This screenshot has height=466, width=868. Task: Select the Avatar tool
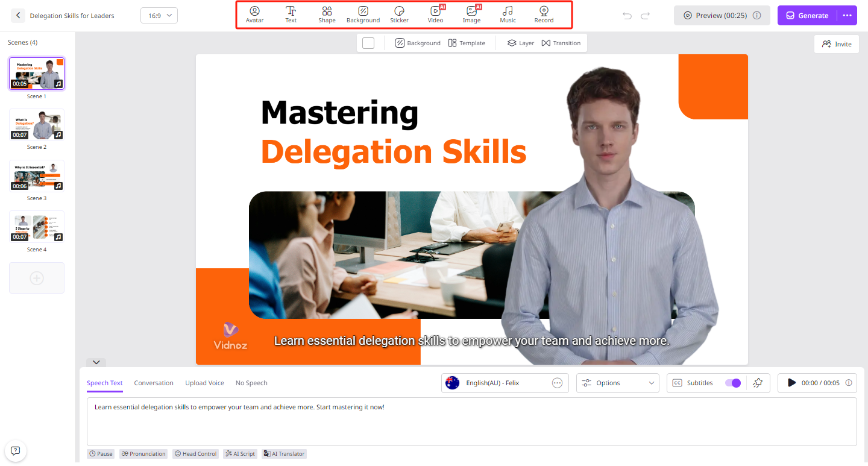254,14
